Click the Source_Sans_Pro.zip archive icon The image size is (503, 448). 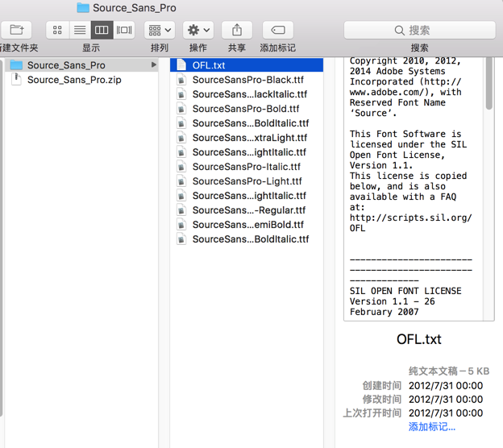click(x=16, y=79)
